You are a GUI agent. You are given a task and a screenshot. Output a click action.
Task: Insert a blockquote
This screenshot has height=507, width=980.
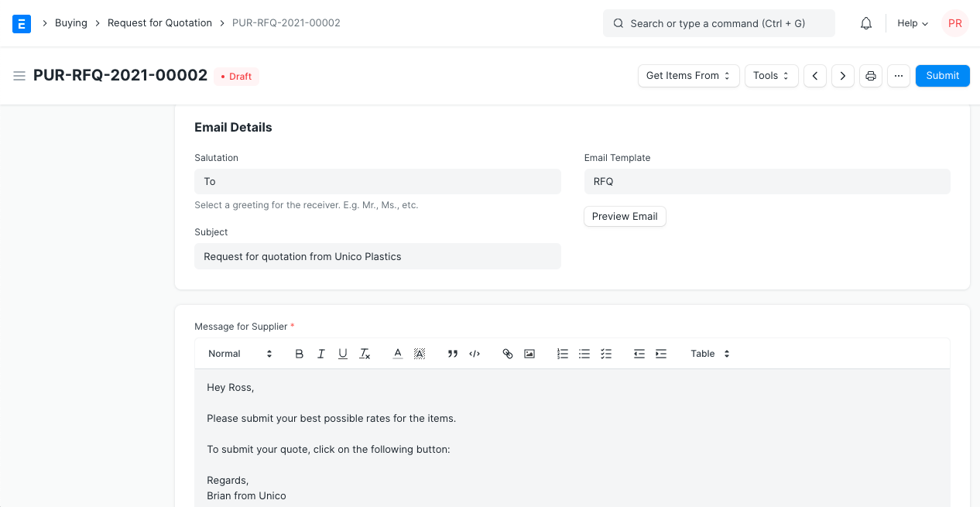[x=452, y=353]
